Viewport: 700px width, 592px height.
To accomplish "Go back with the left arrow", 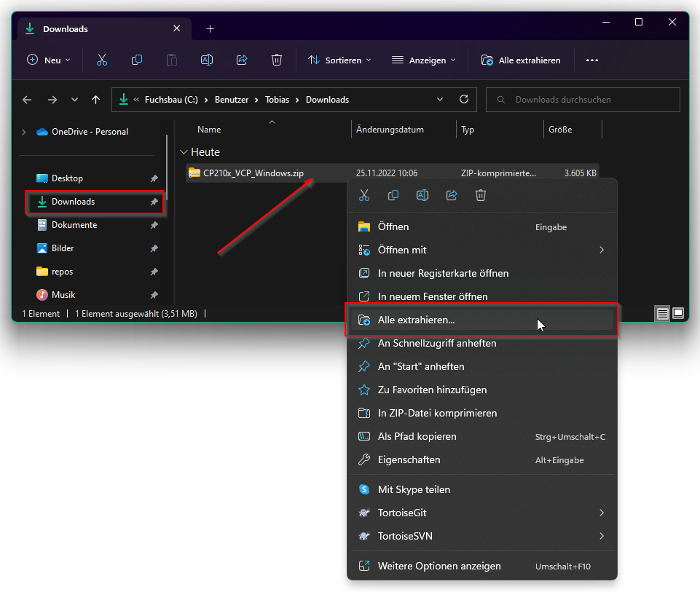I will pyautogui.click(x=27, y=100).
